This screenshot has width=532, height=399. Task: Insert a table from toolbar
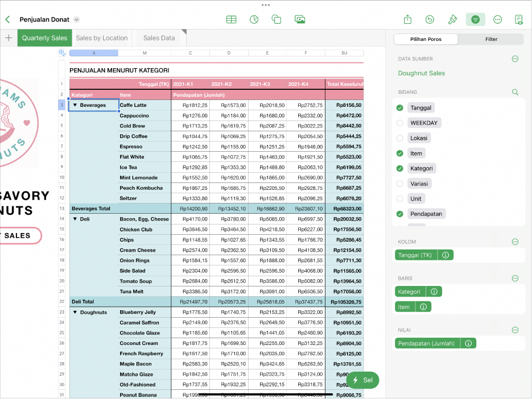point(232,20)
